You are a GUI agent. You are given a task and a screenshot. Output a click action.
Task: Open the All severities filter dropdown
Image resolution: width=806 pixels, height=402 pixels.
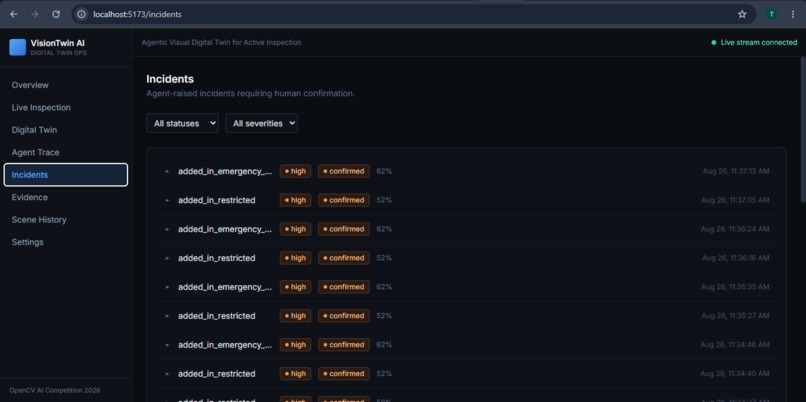pos(262,123)
